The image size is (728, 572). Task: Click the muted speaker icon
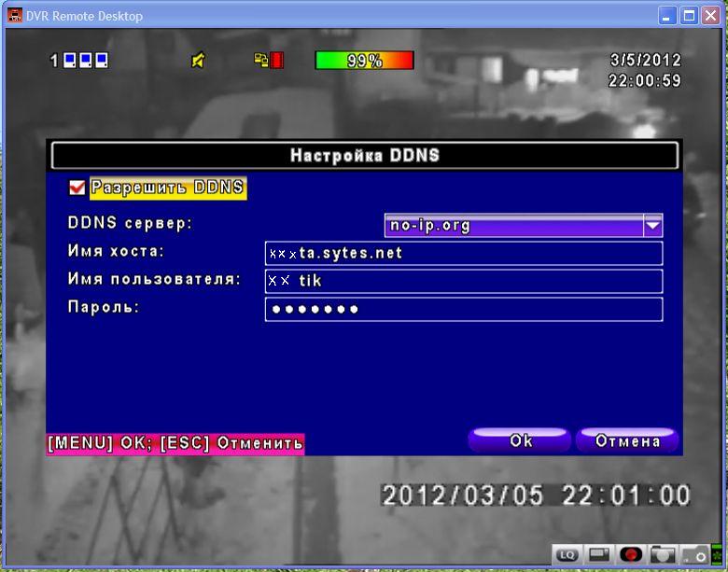(198, 60)
